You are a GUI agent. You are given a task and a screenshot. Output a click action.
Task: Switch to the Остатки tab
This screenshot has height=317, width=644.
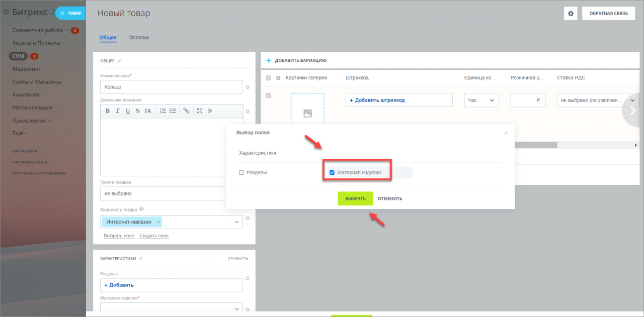139,38
